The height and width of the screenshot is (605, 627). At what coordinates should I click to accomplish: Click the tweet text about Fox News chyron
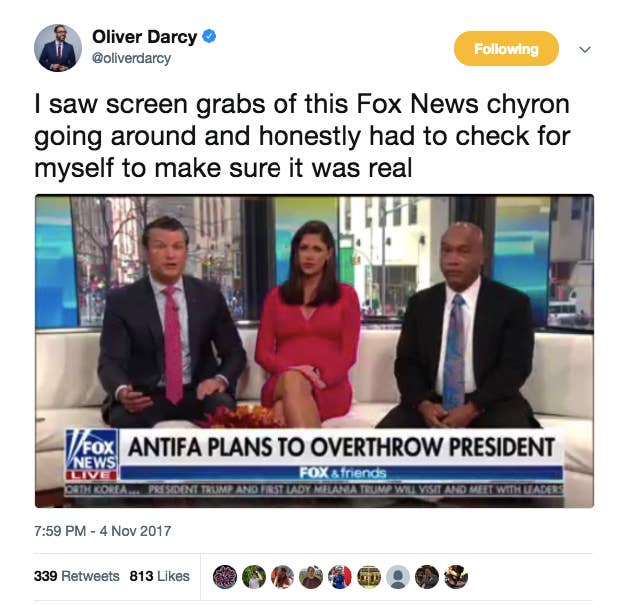point(302,136)
